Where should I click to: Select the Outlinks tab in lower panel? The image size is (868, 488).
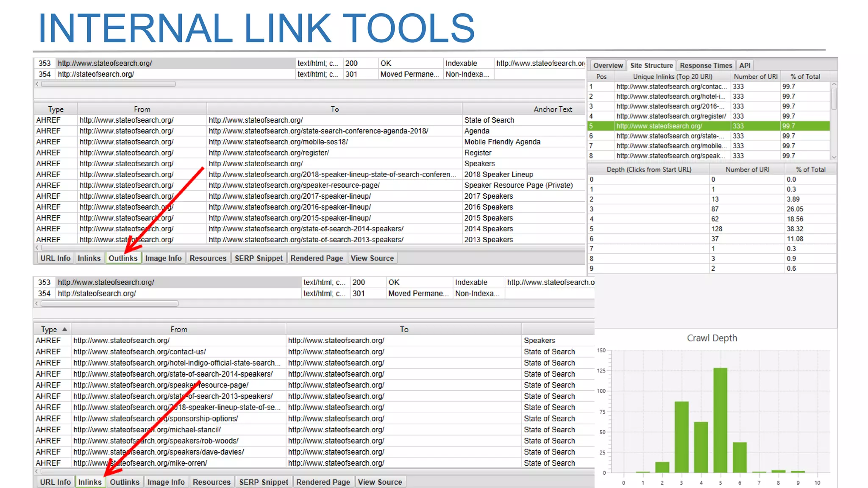tap(125, 482)
